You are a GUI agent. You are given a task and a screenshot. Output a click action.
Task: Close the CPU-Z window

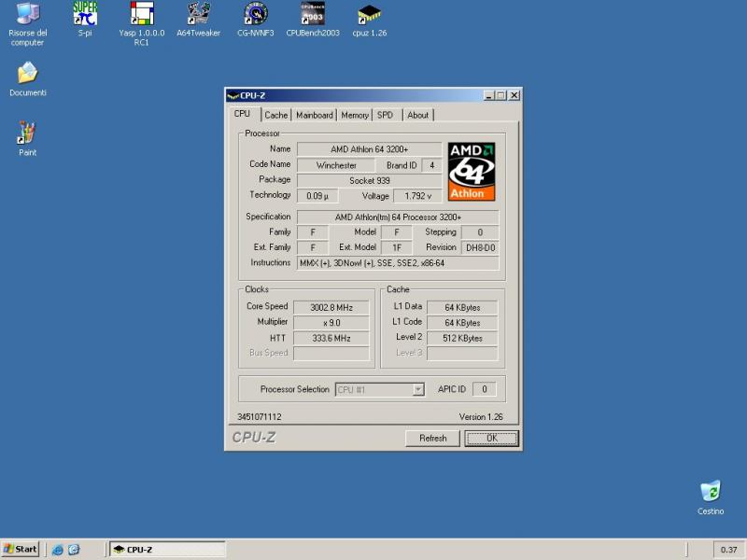514,96
